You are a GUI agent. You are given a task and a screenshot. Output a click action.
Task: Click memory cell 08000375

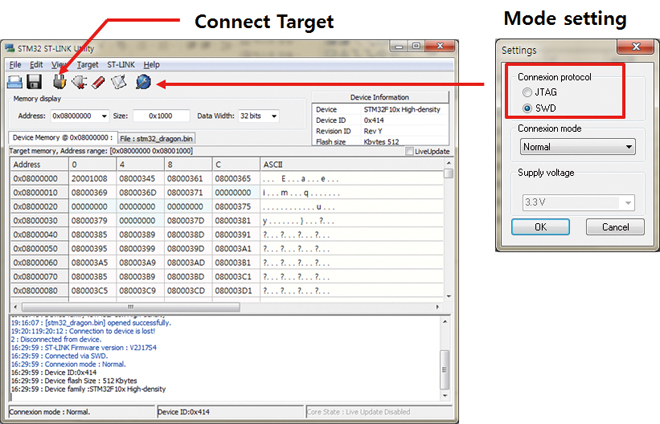236,206
